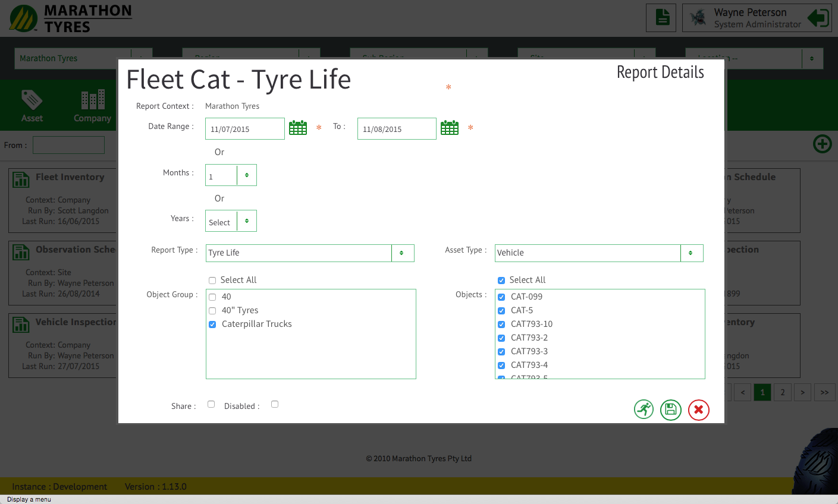Open the start date calendar picker

coord(298,128)
